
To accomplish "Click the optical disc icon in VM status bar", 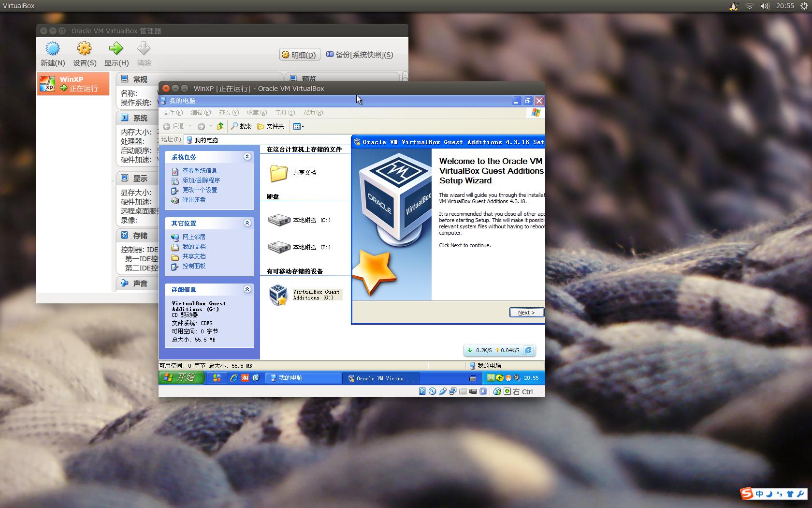I will 433,391.
